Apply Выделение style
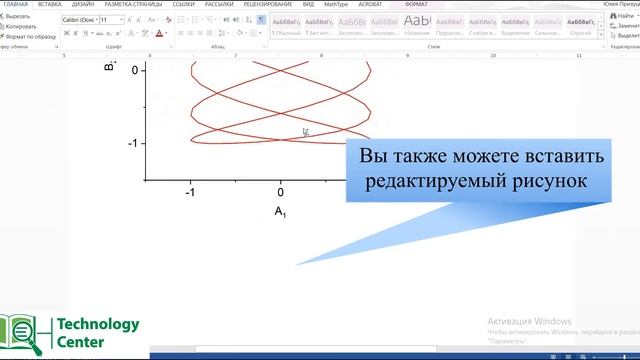 (515, 26)
